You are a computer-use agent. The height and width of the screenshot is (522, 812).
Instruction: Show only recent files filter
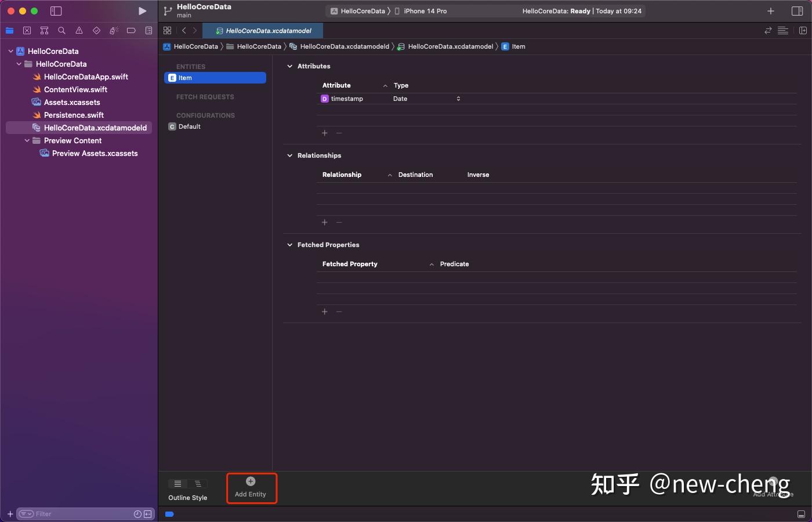pos(137,514)
